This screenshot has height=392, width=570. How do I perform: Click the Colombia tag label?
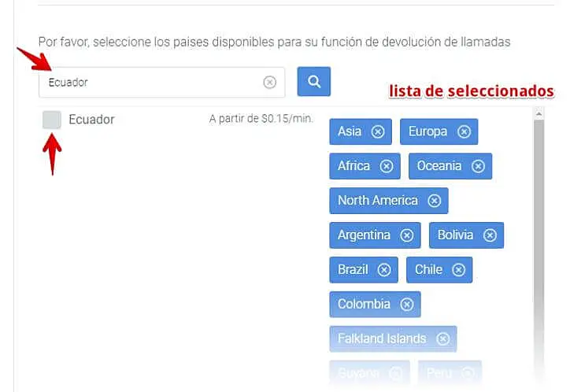pyautogui.click(x=364, y=305)
